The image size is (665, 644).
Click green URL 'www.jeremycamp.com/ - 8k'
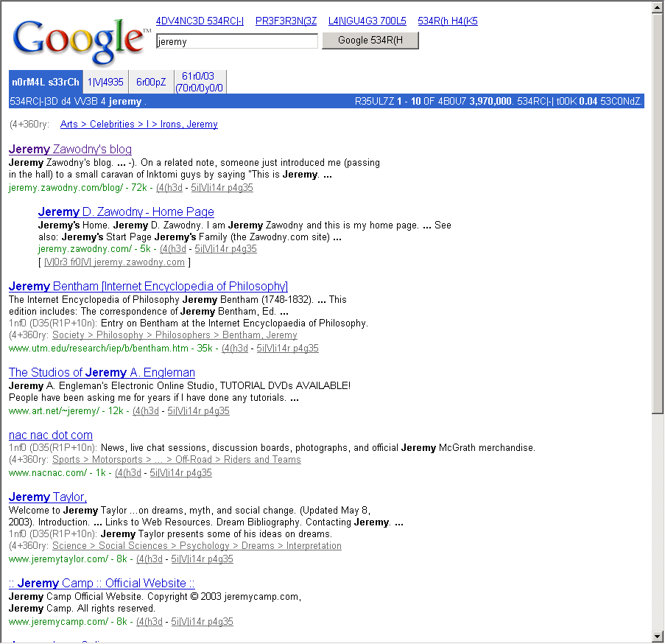(68, 622)
